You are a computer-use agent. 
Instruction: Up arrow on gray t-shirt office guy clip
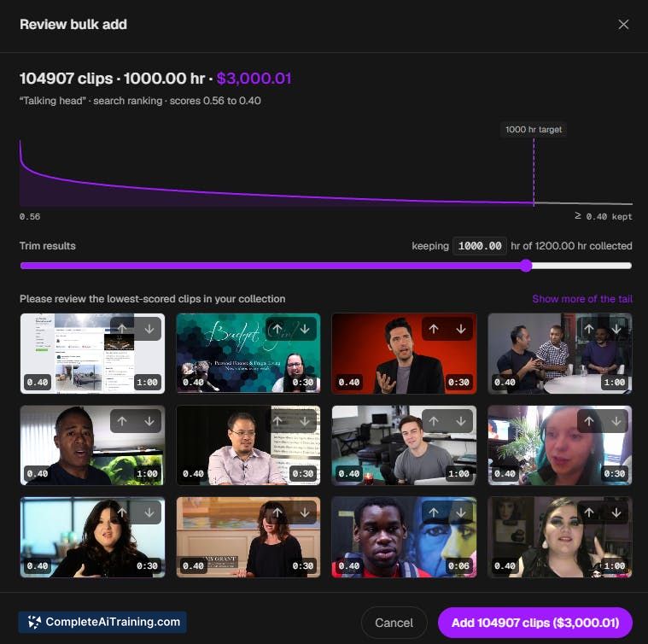point(433,421)
